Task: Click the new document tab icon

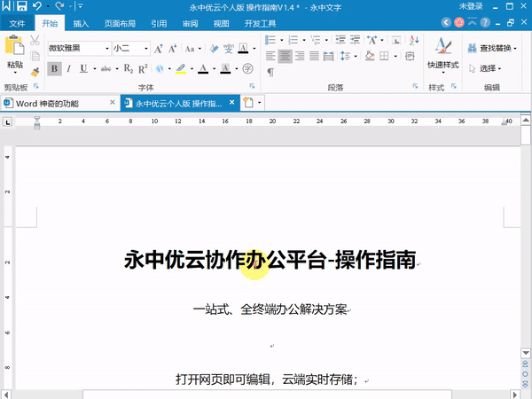Action: [248, 103]
